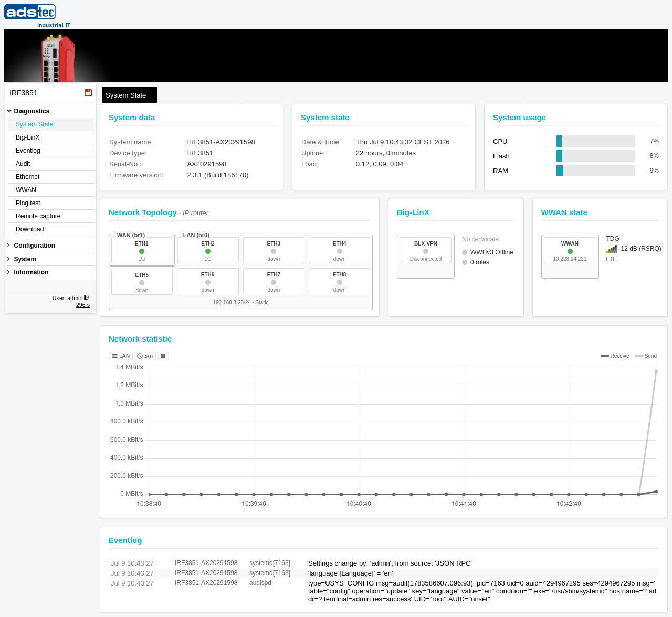Click the firmware version 2.3.1 (Build 186170)
672x617 pixels.
[218, 175]
